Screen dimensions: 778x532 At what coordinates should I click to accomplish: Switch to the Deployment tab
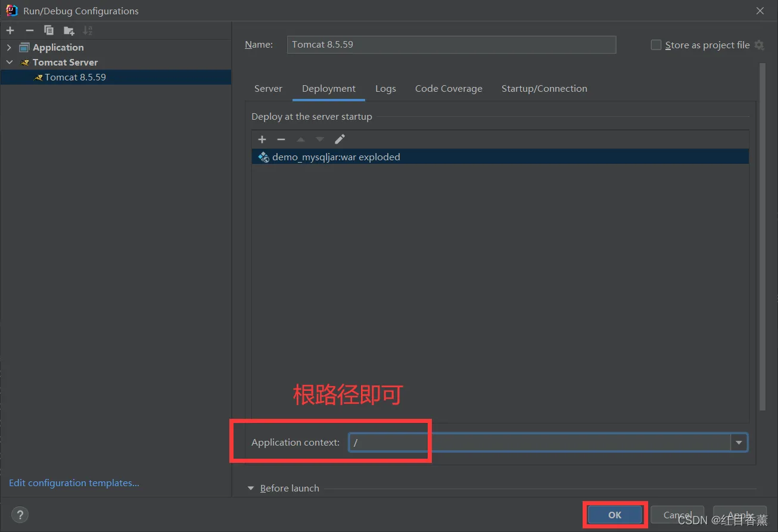(329, 89)
